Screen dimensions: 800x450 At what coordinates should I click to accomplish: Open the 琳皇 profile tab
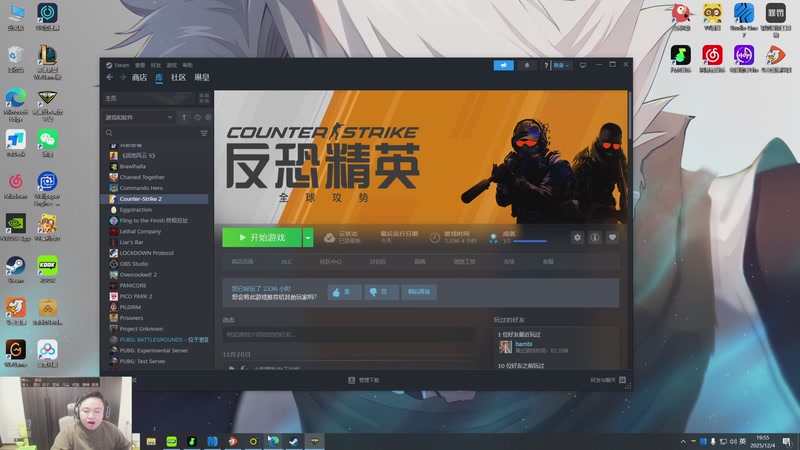pos(202,78)
